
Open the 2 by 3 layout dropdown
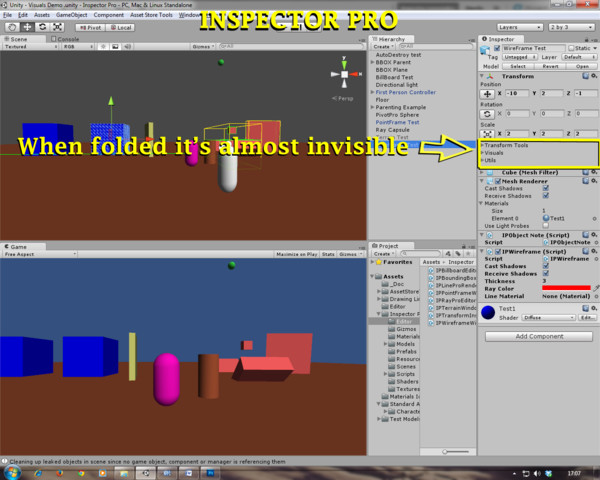(x=571, y=27)
